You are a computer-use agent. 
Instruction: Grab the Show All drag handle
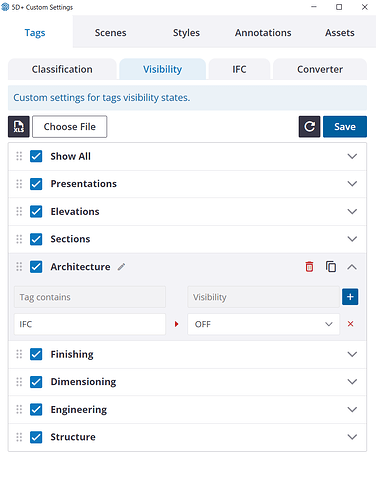point(19,156)
